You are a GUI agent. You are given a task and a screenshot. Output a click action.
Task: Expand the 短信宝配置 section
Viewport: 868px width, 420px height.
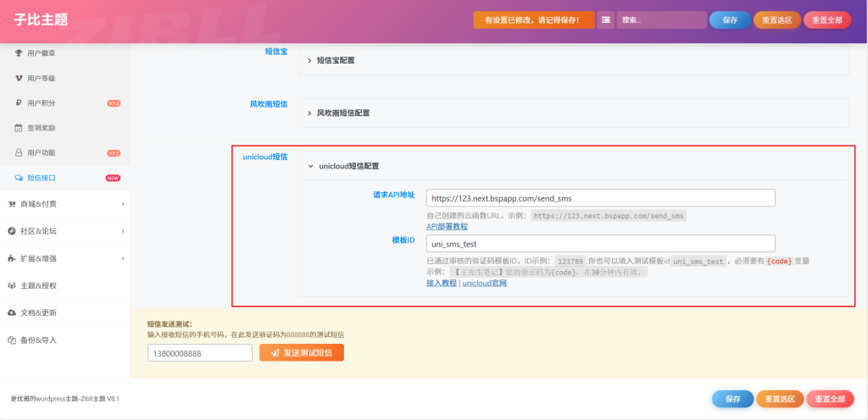(x=335, y=60)
